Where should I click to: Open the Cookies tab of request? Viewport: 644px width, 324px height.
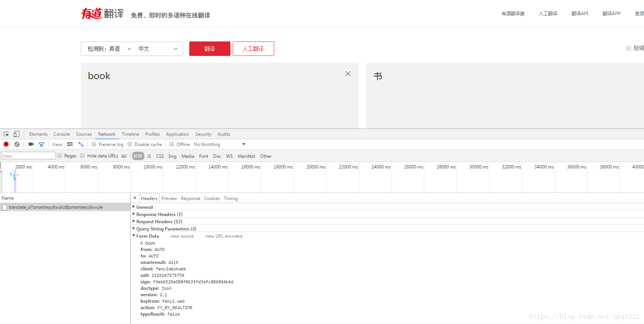[x=212, y=199]
